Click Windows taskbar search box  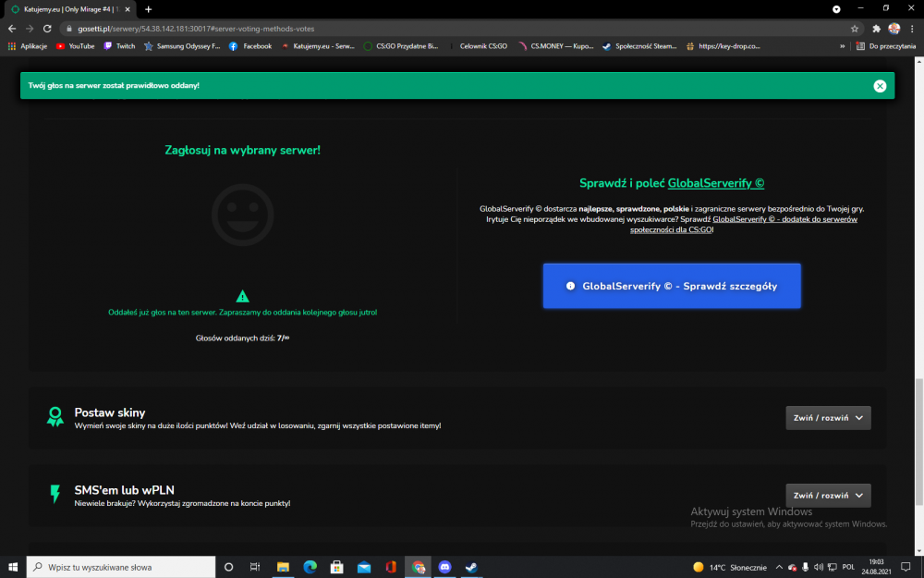point(121,568)
